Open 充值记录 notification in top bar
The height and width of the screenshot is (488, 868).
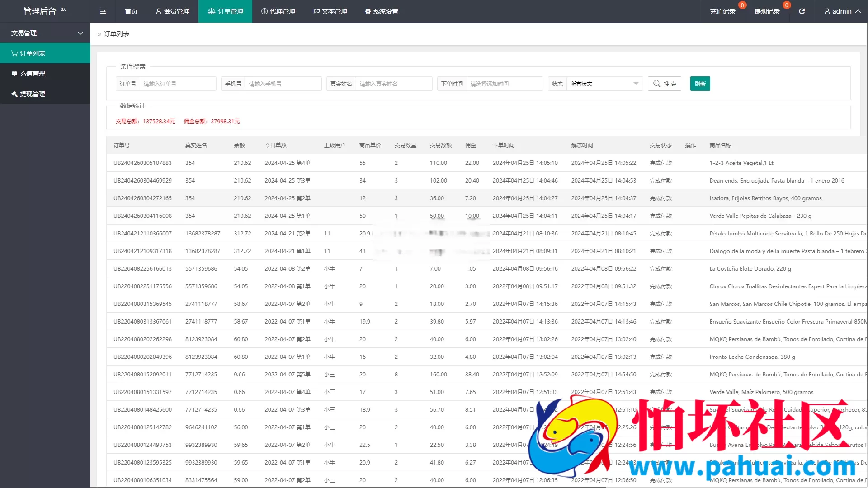point(722,11)
